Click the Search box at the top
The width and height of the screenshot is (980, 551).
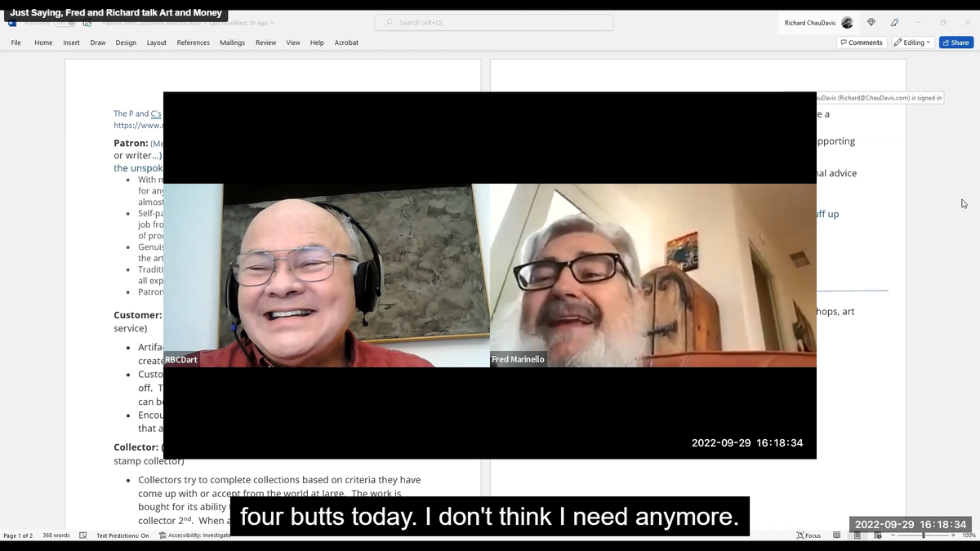[x=493, y=22]
